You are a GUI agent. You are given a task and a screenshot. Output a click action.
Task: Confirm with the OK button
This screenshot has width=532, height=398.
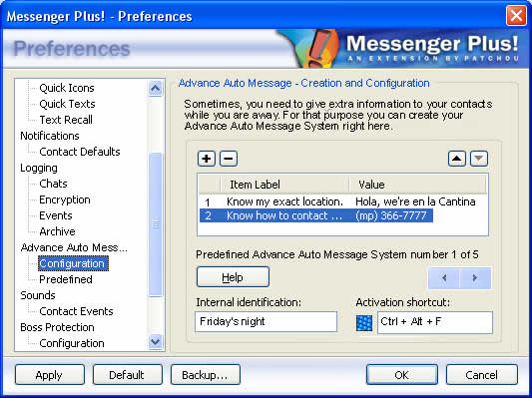click(401, 375)
